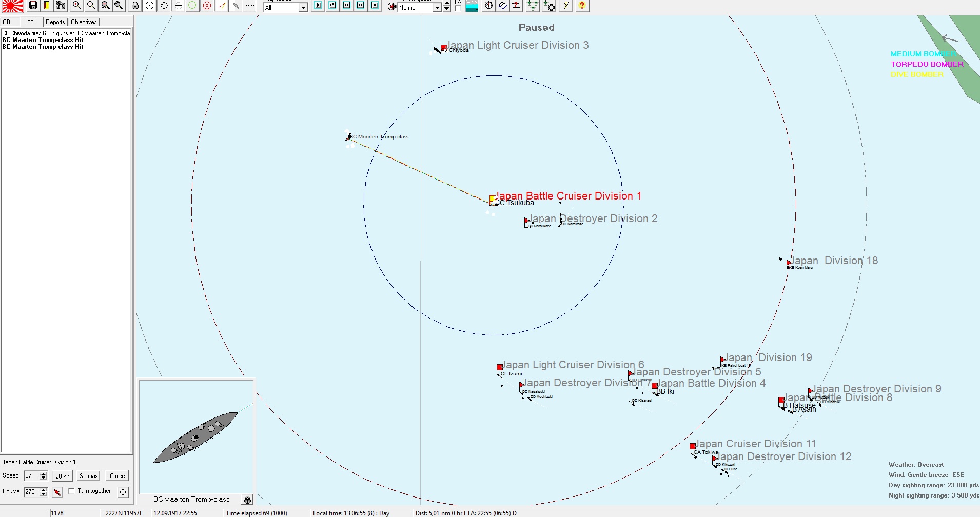Save the game with the floppy disk icon

(x=33, y=6)
